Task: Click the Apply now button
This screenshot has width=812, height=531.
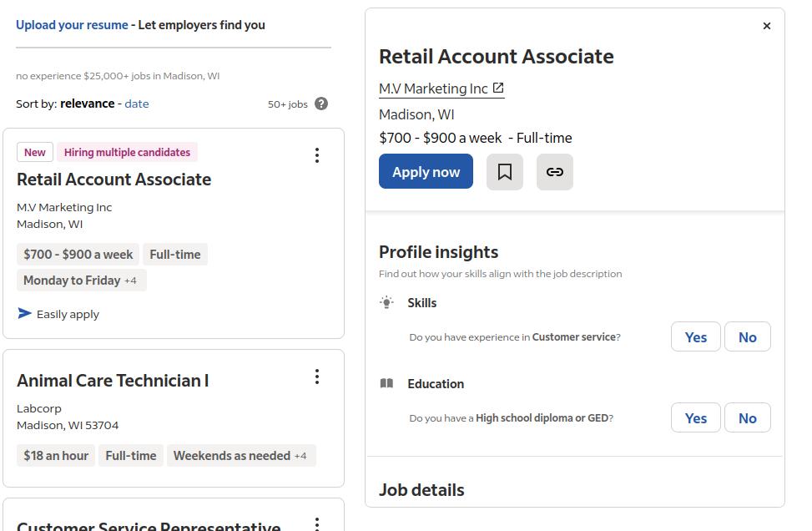Action: (426, 171)
